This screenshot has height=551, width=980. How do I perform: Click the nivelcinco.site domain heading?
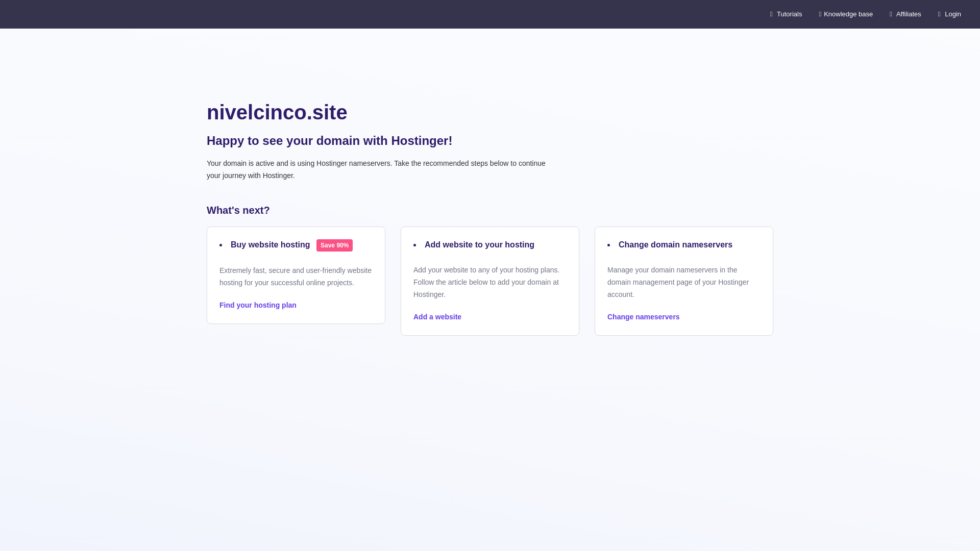pyautogui.click(x=277, y=112)
